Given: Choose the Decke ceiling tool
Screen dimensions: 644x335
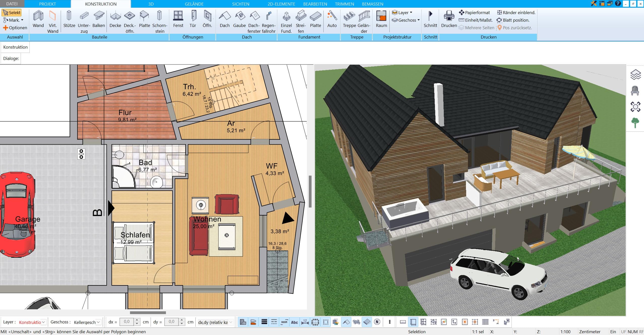Looking at the screenshot, I should [115, 19].
